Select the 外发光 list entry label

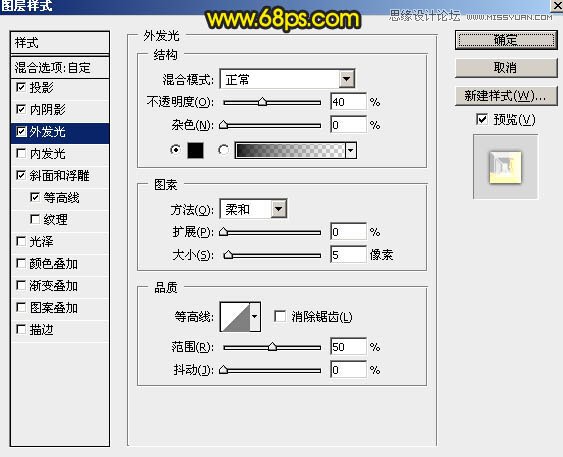(47, 132)
